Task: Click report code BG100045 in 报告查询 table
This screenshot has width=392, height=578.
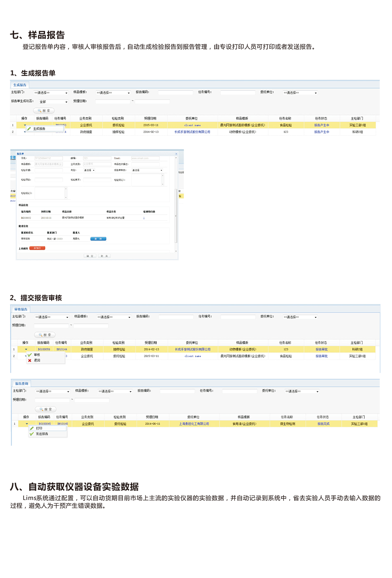Action: click(x=45, y=424)
